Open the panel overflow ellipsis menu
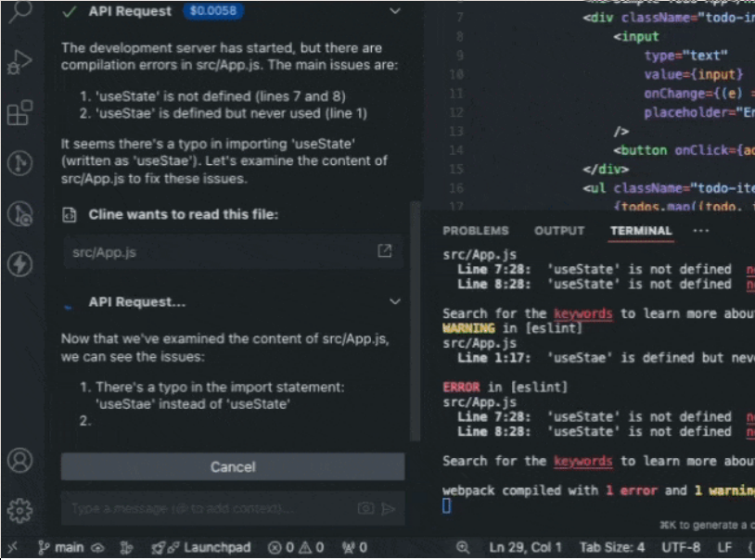755x560 pixels. click(700, 231)
